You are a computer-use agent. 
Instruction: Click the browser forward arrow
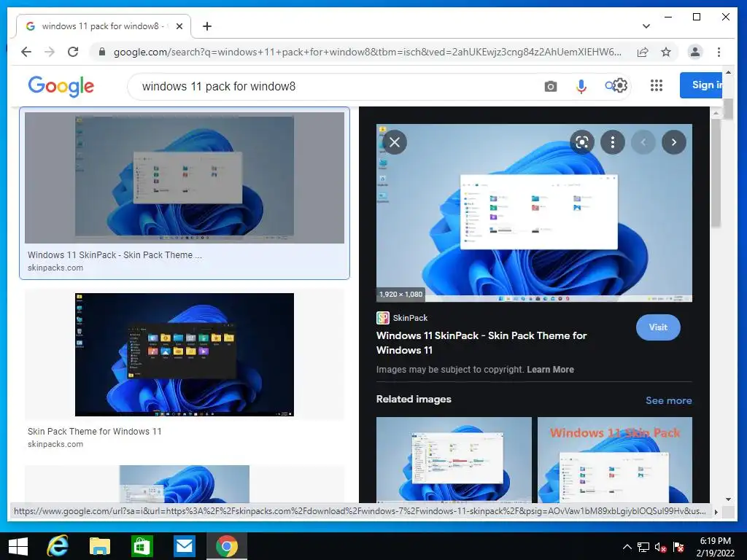click(50, 52)
